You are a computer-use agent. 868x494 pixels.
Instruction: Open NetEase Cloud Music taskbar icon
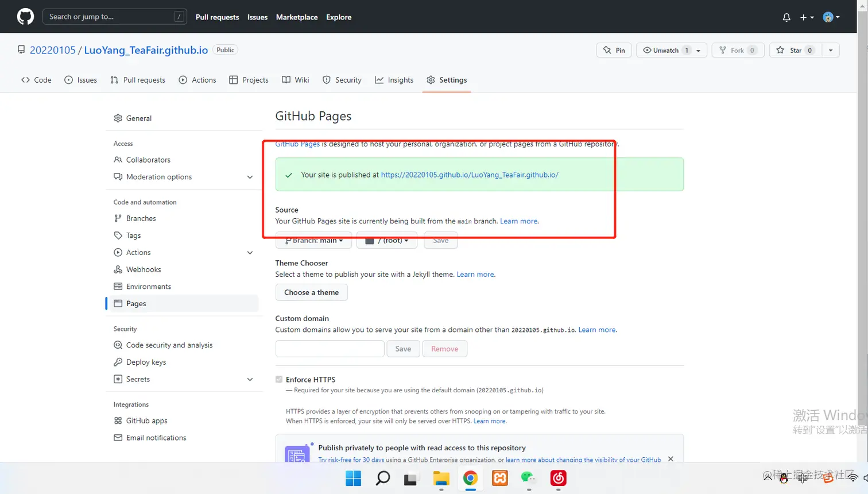[558, 478]
